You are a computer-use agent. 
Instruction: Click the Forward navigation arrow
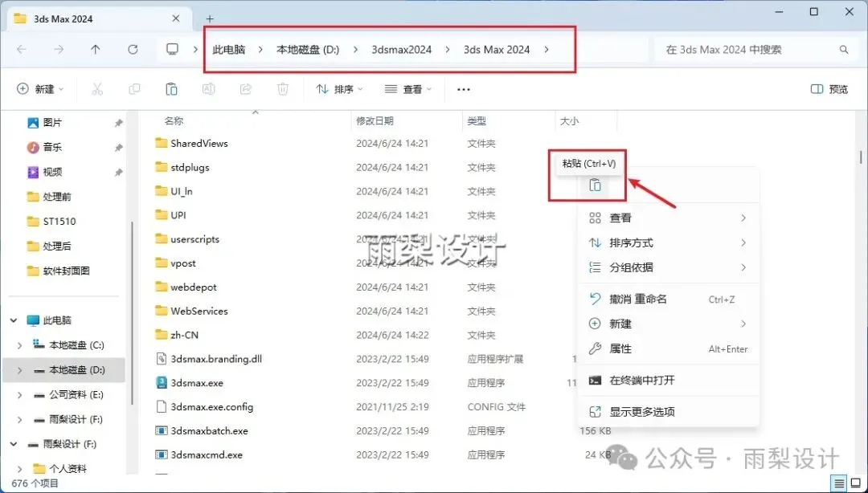point(59,49)
